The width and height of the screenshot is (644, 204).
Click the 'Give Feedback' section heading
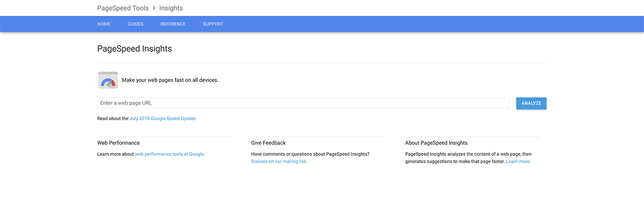[268, 143]
